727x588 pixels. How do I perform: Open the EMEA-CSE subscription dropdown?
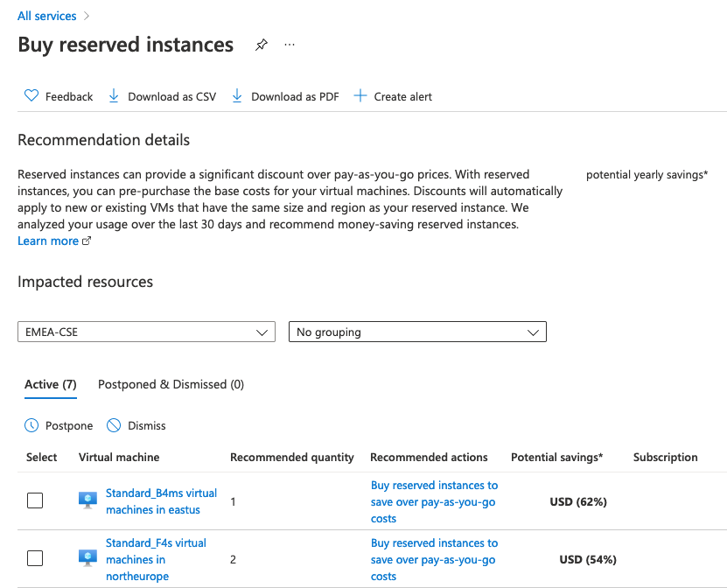click(146, 332)
